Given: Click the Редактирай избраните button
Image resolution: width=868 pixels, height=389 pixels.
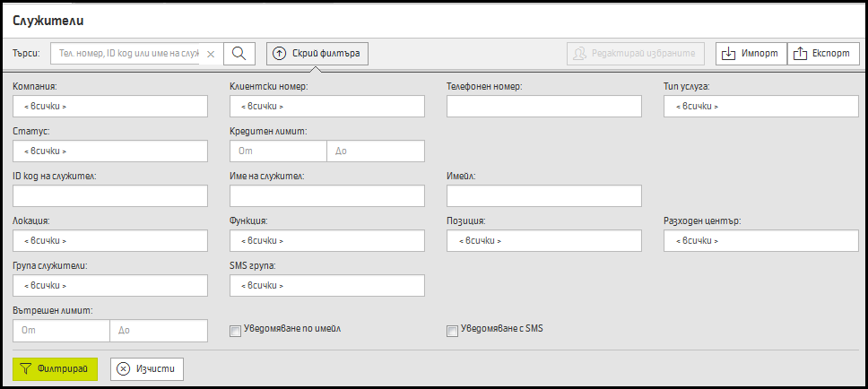Looking at the screenshot, I should 636,54.
